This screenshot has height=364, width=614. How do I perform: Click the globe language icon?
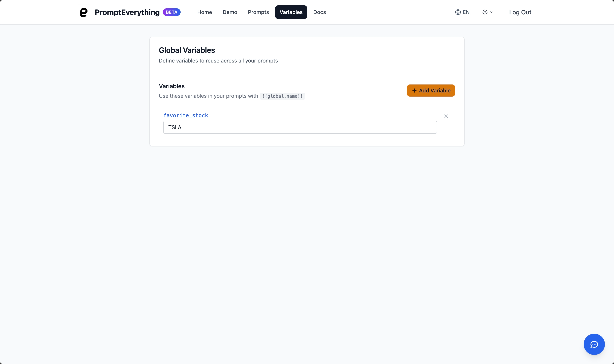(458, 12)
